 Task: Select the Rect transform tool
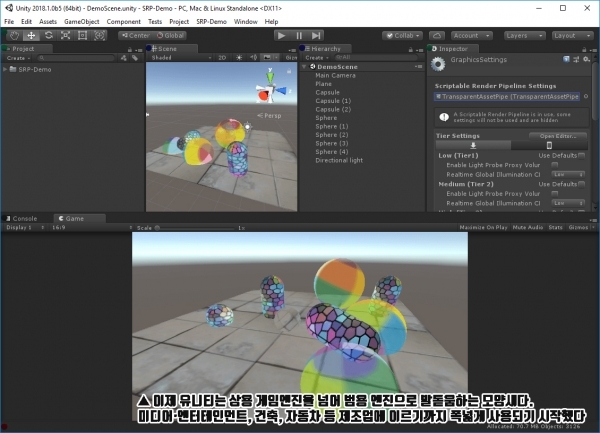(x=82, y=36)
